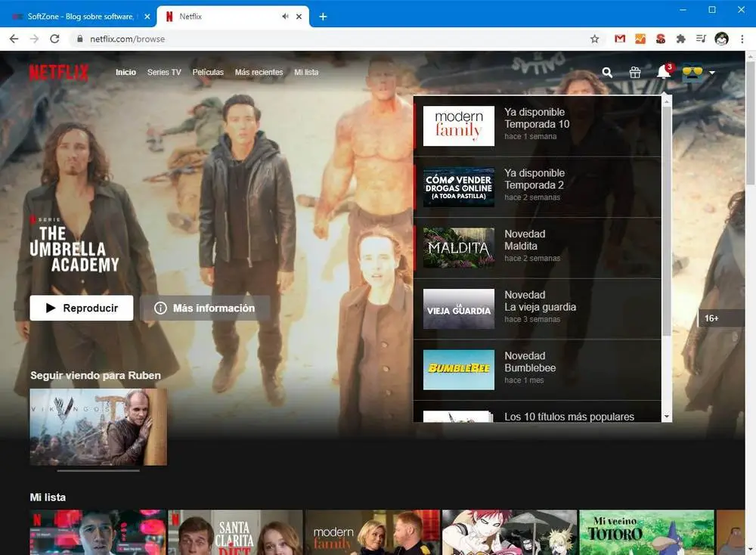Click the notifications panel scroll up arrow
The image size is (756, 555).
click(667, 101)
